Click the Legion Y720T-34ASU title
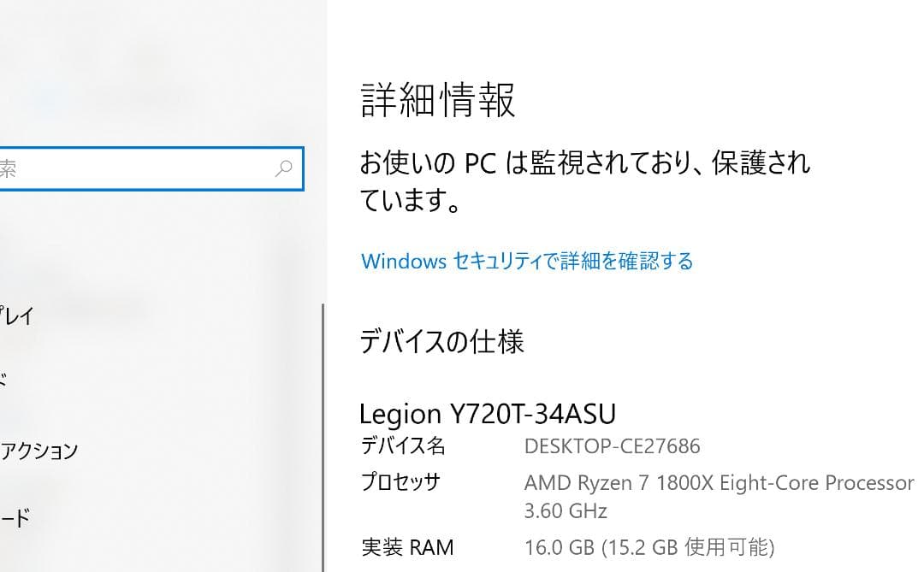Image resolution: width=924 pixels, height=572 pixels. (x=488, y=414)
